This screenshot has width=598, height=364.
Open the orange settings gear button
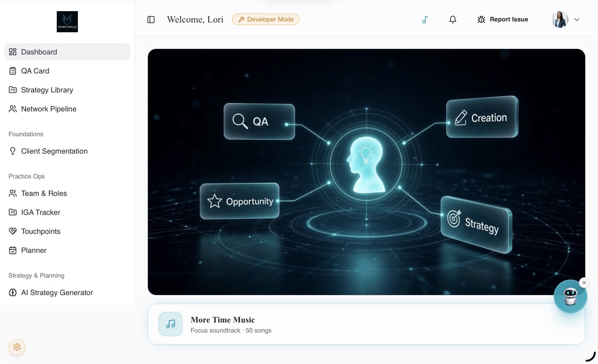click(17, 347)
